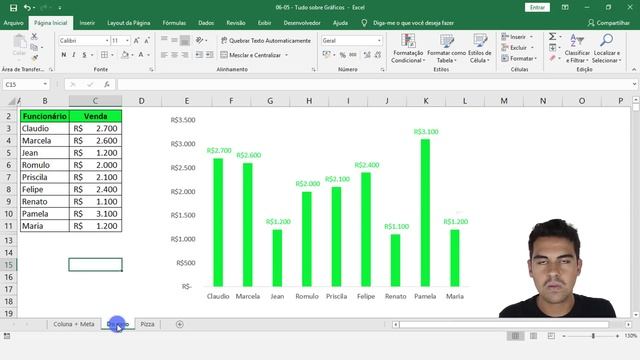Open the Geral number format dropdown
This screenshot has width=640, height=360.
[379, 40]
